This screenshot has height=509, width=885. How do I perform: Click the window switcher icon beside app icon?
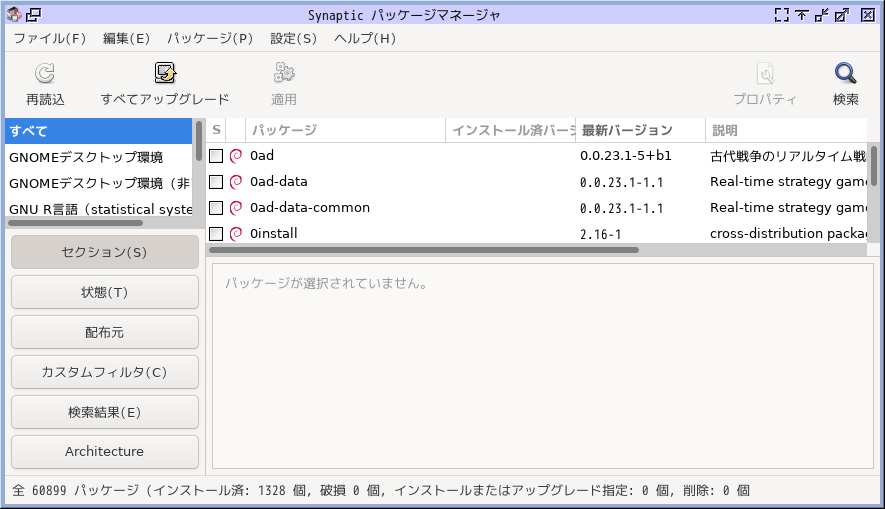click(x=34, y=15)
